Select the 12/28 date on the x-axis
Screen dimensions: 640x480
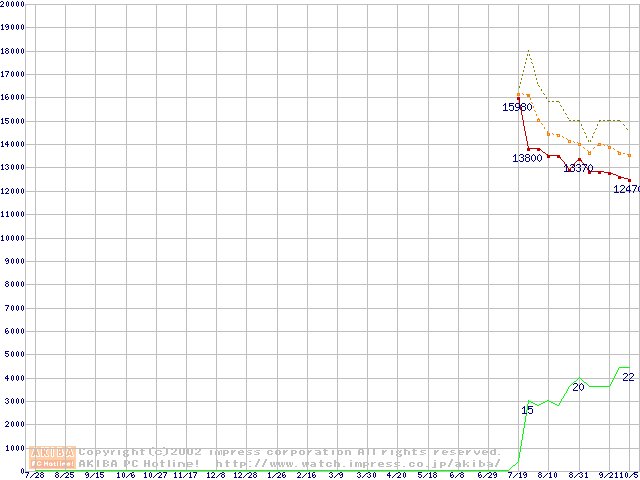pyautogui.click(x=245, y=475)
